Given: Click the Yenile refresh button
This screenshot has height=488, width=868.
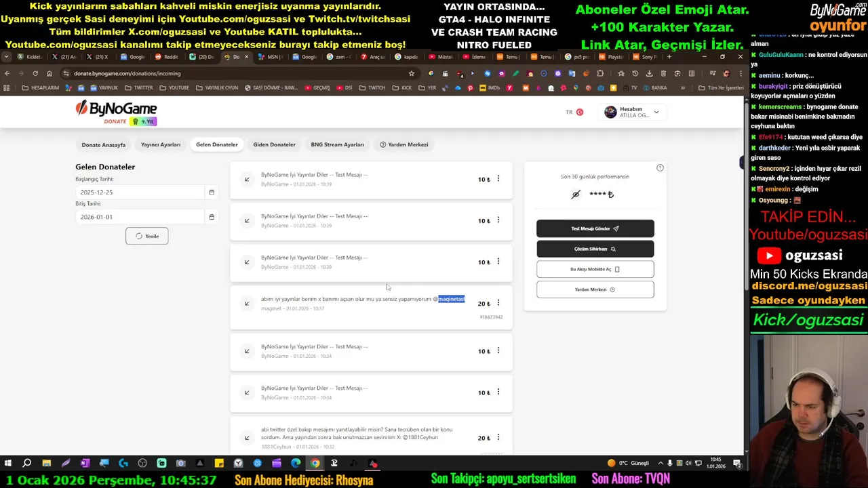Looking at the screenshot, I should click(x=147, y=236).
